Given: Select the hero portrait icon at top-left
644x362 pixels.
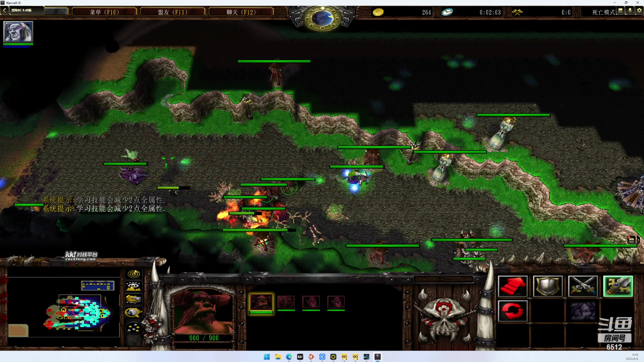Looking at the screenshot, I should [18, 32].
